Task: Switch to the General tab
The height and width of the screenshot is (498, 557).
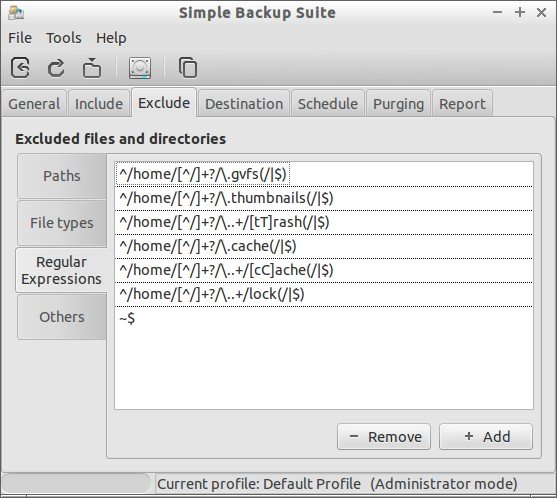Action: (34, 104)
